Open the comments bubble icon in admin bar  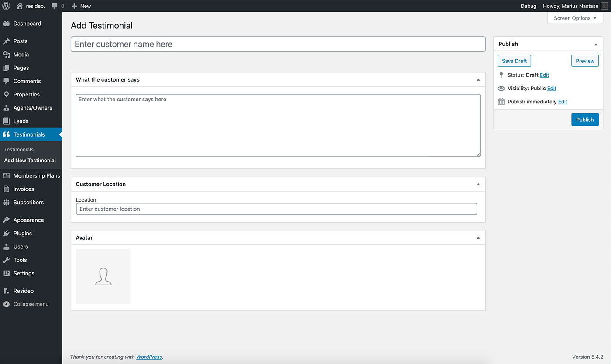coord(55,6)
